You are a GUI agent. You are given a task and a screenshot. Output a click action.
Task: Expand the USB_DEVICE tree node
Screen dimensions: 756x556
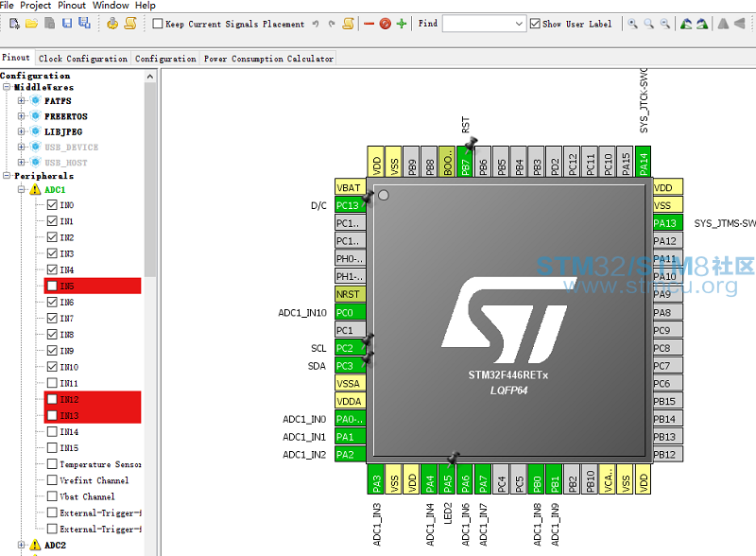coord(21,148)
